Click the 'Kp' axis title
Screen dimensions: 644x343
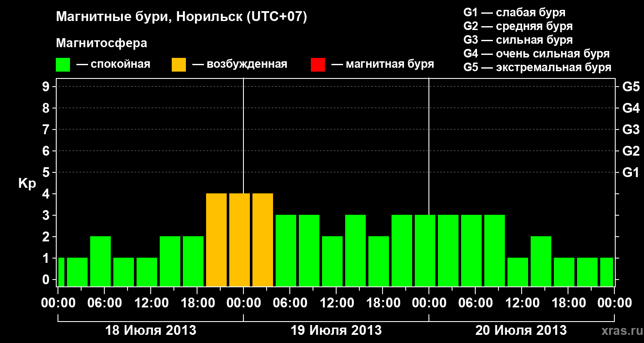27,183
